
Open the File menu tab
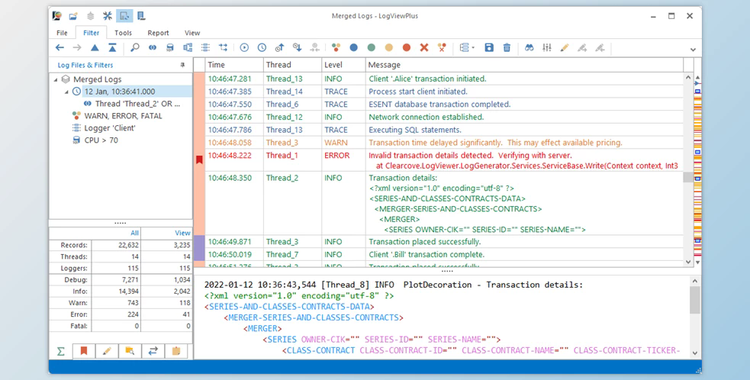(62, 33)
